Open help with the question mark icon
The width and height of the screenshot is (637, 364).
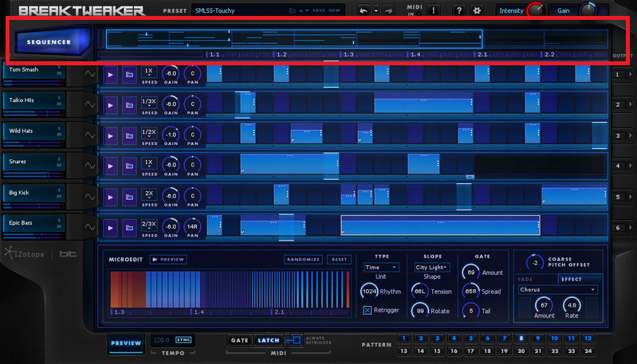[460, 11]
